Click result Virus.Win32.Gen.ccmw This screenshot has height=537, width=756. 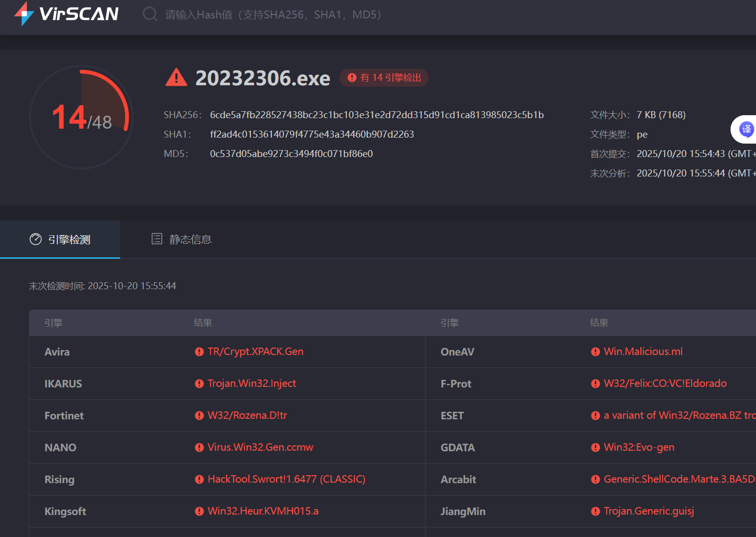coord(260,447)
